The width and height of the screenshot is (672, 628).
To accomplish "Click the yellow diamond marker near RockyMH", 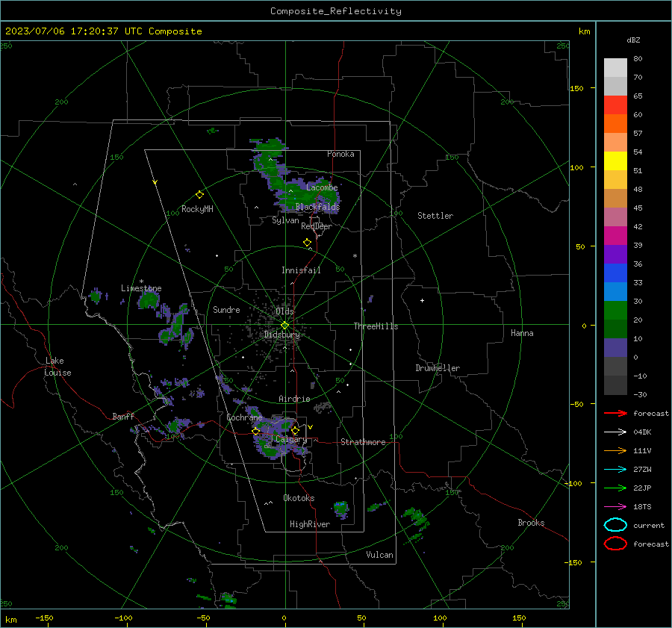I will (199, 195).
